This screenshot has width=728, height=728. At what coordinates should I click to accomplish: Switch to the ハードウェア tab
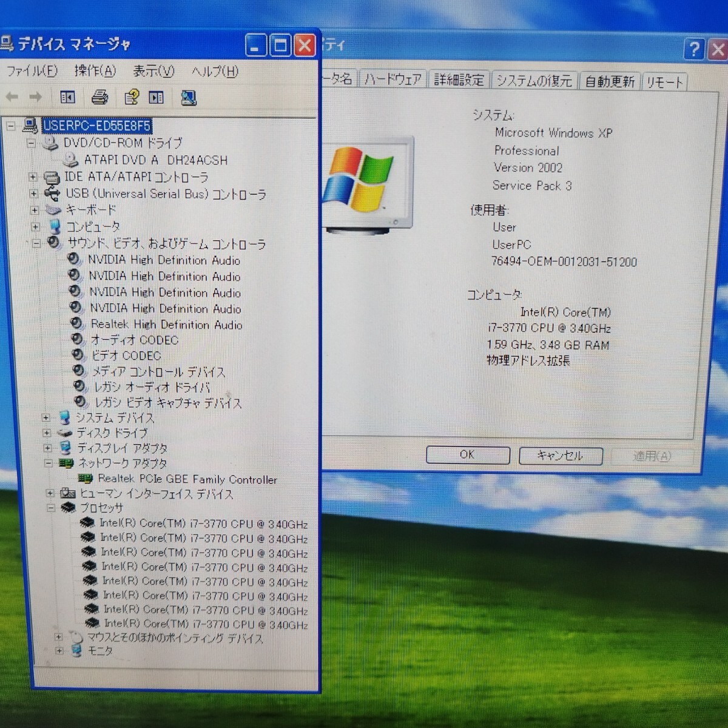393,79
